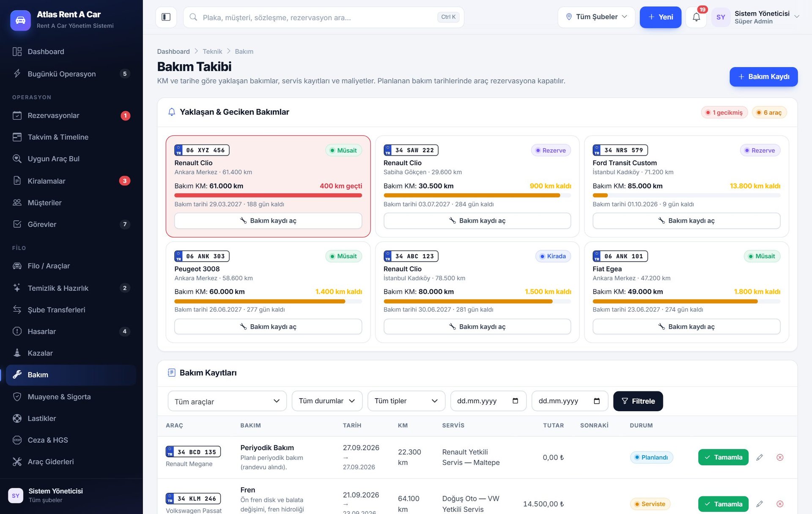Click the Muayene & Sigorta shield icon
812x514 pixels.
[17, 396]
